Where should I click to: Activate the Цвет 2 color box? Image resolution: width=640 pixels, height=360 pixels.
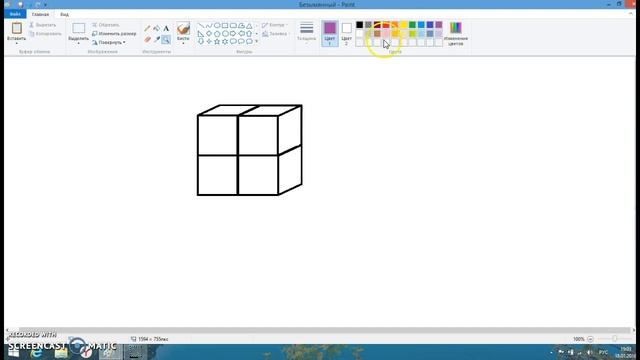[347, 33]
